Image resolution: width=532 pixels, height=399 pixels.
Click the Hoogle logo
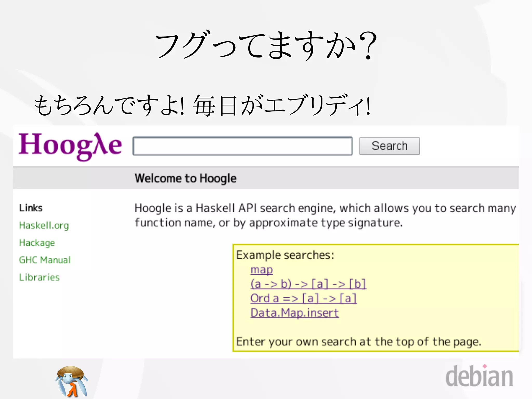[x=70, y=145]
